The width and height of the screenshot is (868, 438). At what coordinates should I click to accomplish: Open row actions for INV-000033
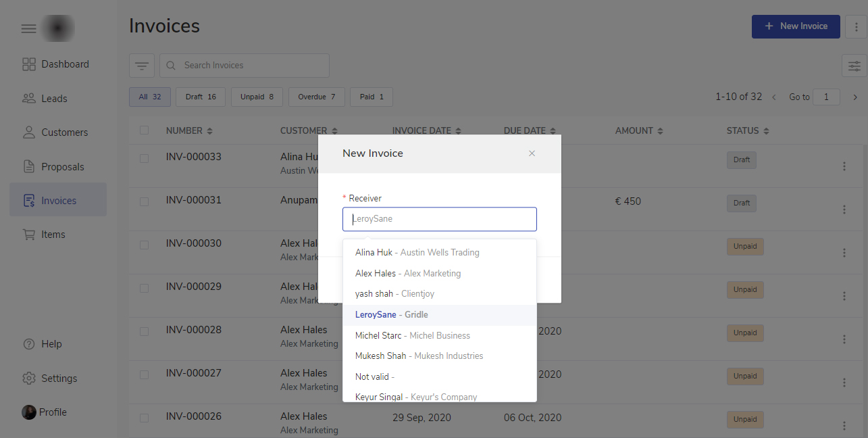(844, 166)
